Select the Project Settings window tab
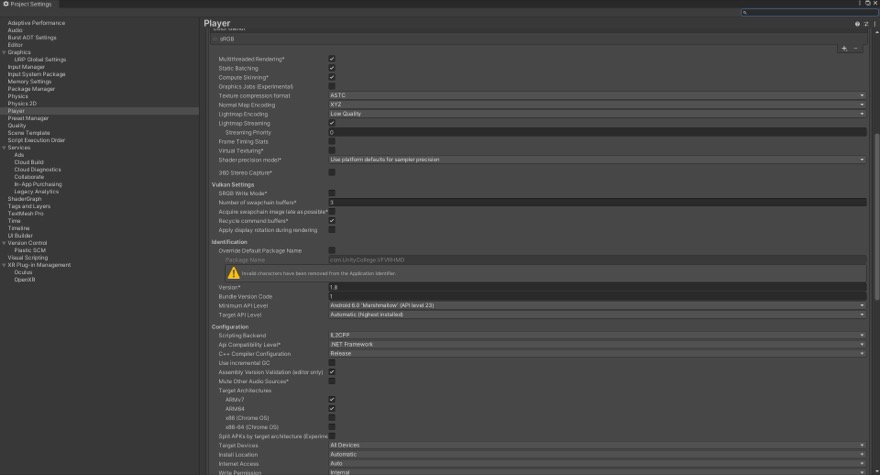The width and height of the screenshot is (880, 475). pos(28,4)
